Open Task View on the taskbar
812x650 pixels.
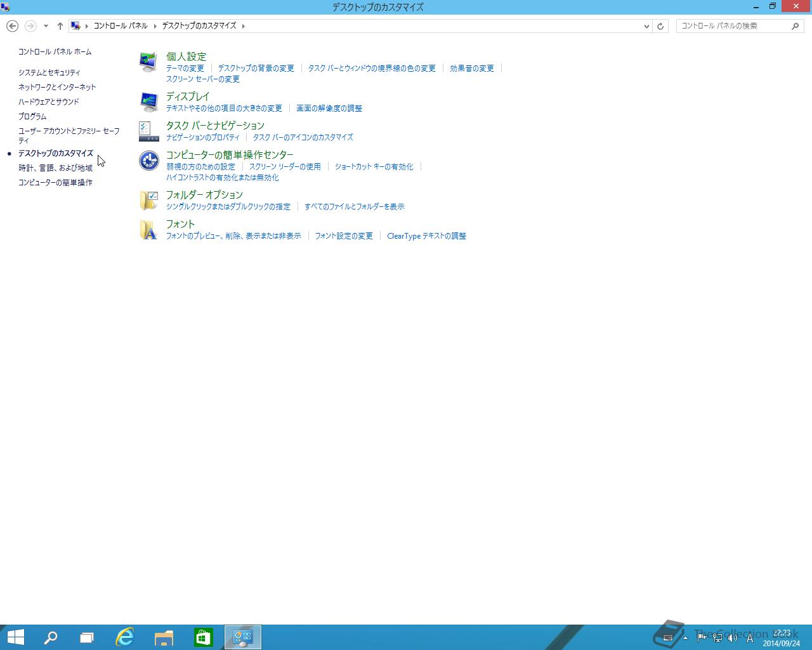[87, 637]
